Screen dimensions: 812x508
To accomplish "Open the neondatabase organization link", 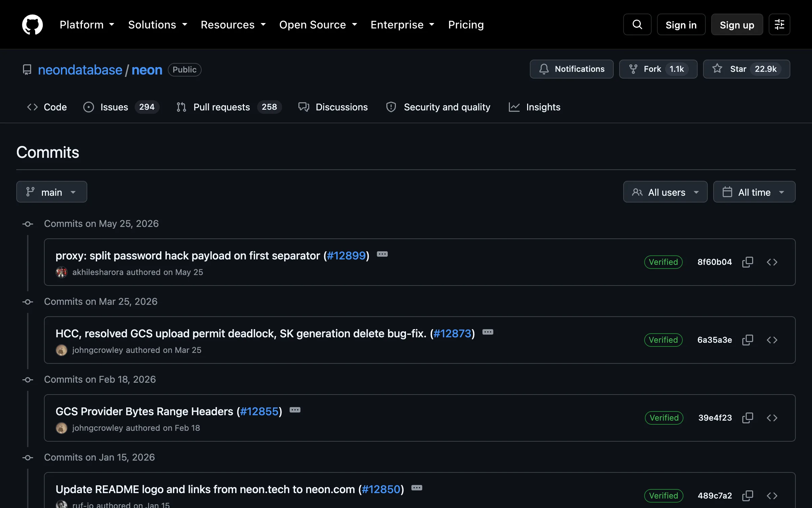I will coord(80,70).
